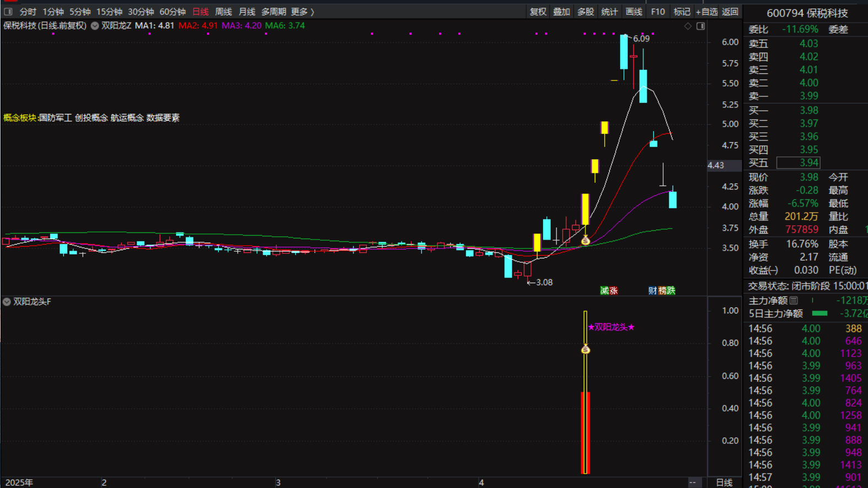Click the green 5日主力净额 bar
Viewport: 868px width, 488px height.
pos(820,313)
